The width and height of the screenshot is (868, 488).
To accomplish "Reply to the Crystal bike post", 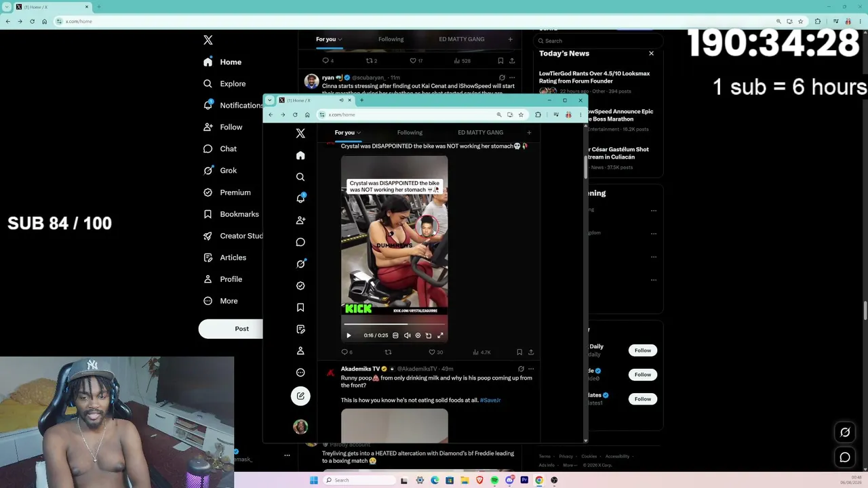I will tap(345, 352).
